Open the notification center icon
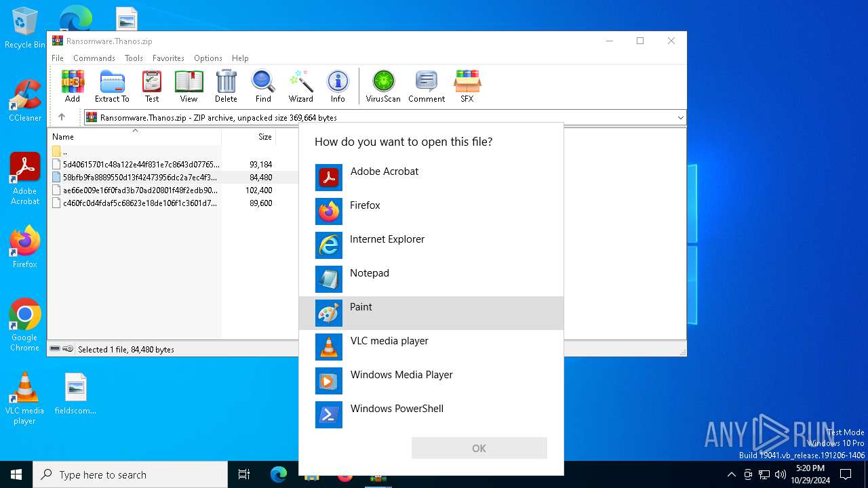The width and height of the screenshot is (868, 488). (846, 474)
